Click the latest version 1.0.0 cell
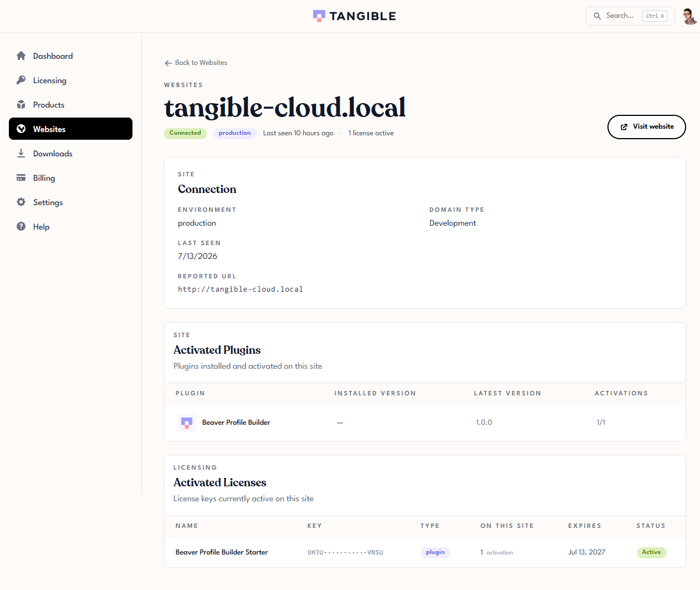Screen dimensions: 700x590 [484, 423]
